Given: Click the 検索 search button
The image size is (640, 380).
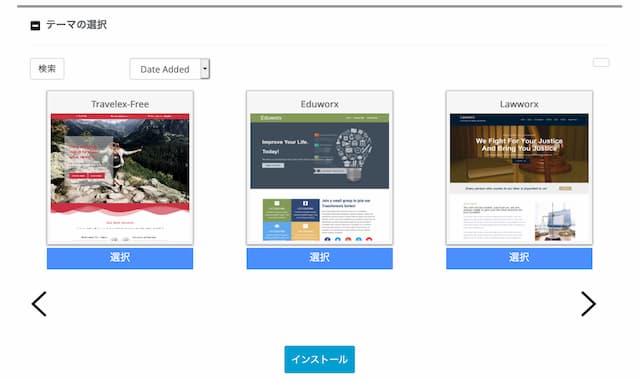Looking at the screenshot, I should coord(47,69).
